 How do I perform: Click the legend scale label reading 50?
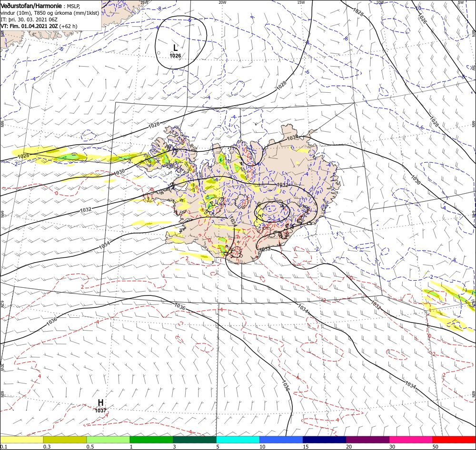tap(436, 447)
